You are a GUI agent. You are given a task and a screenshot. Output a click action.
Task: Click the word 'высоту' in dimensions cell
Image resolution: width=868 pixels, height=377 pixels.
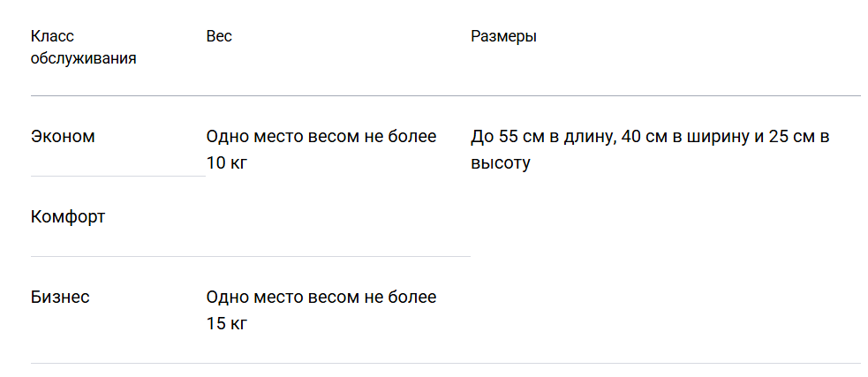click(x=501, y=163)
